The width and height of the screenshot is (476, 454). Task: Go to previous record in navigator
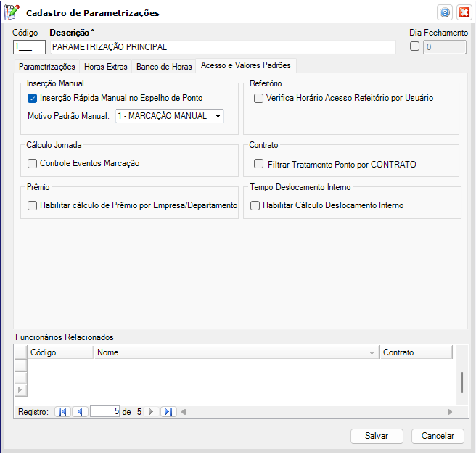click(x=80, y=411)
